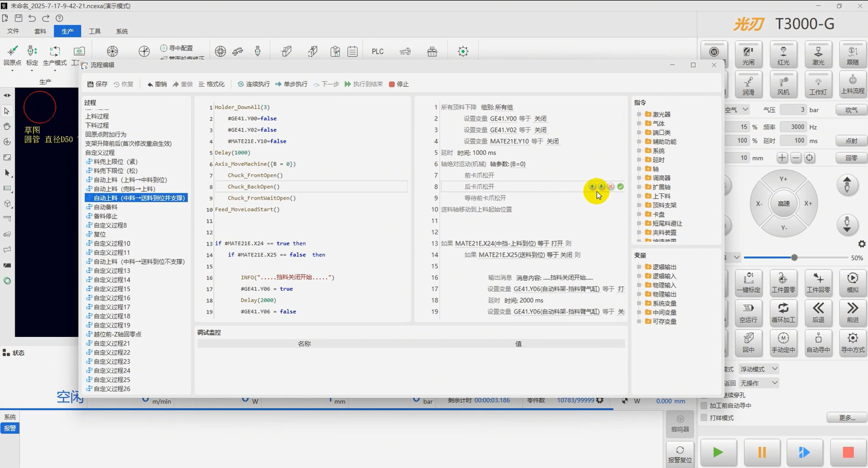Enable the 打样模式 checkbox
This screenshot has width=868, height=468.
coord(704,418)
